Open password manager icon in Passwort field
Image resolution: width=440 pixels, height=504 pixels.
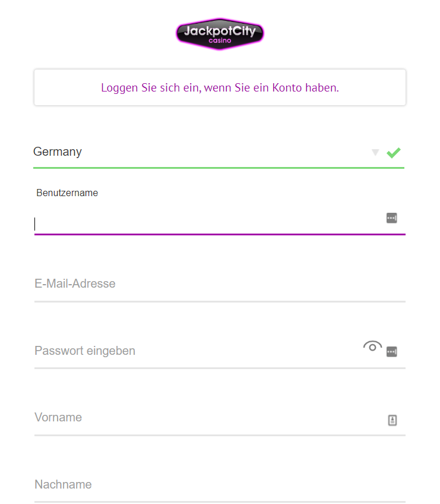click(x=391, y=352)
